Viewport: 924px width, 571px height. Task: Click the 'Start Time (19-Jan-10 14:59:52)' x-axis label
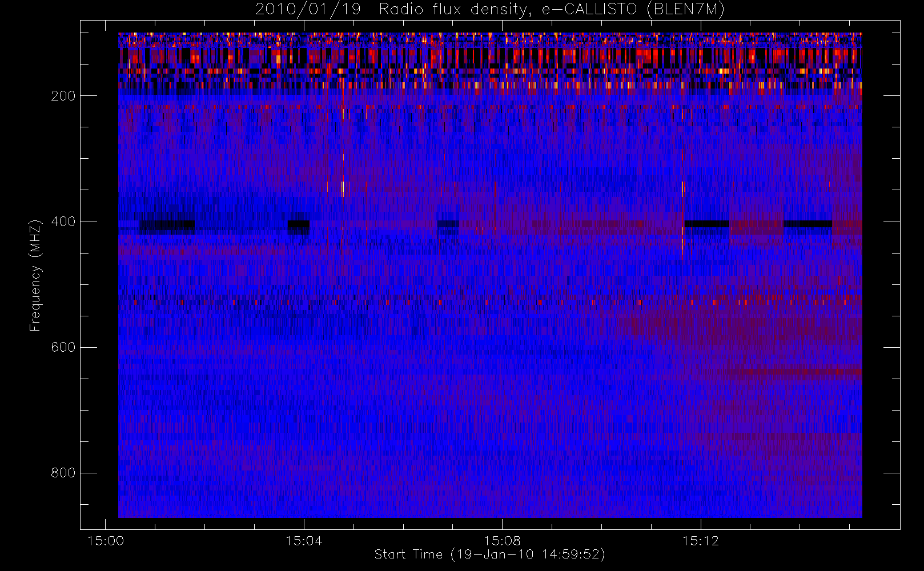point(490,554)
